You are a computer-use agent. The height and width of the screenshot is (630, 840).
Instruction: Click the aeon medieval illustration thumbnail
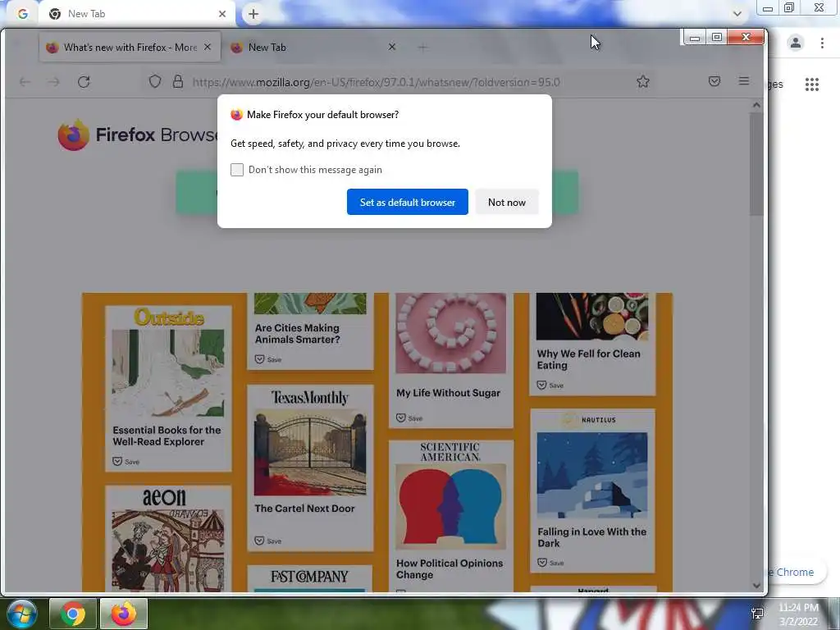pyautogui.click(x=168, y=550)
